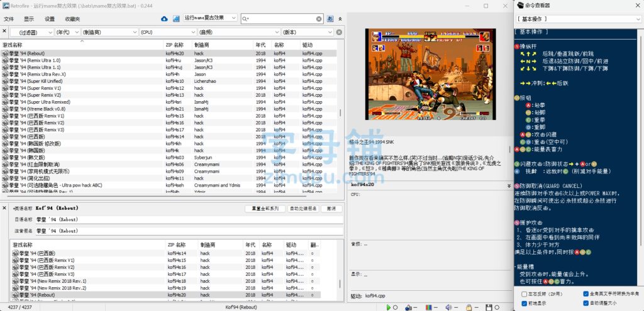The image size is (644, 311).
Task: Click the disc icon beside 拳皇 '94 (韩国版 修改版)
Action: (x=5, y=144)
